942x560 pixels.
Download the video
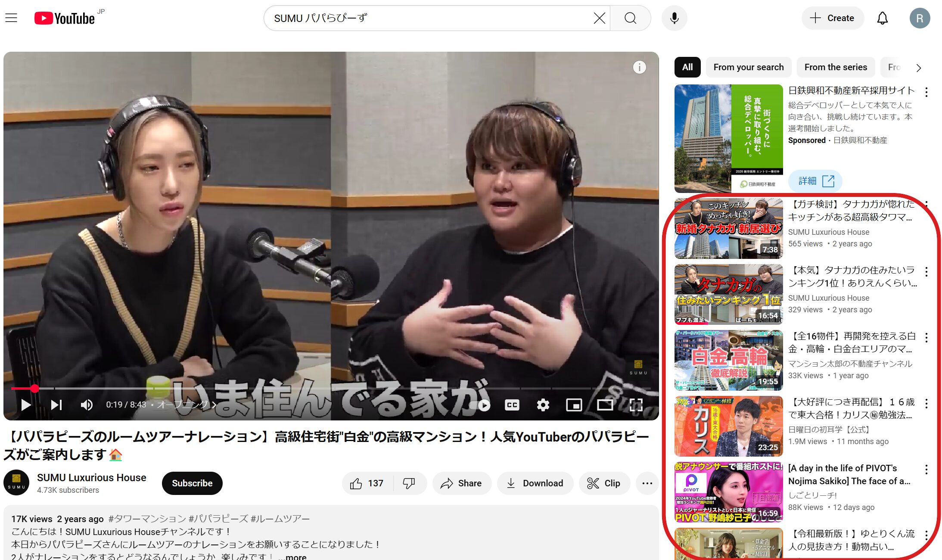[x=535, y=483]
